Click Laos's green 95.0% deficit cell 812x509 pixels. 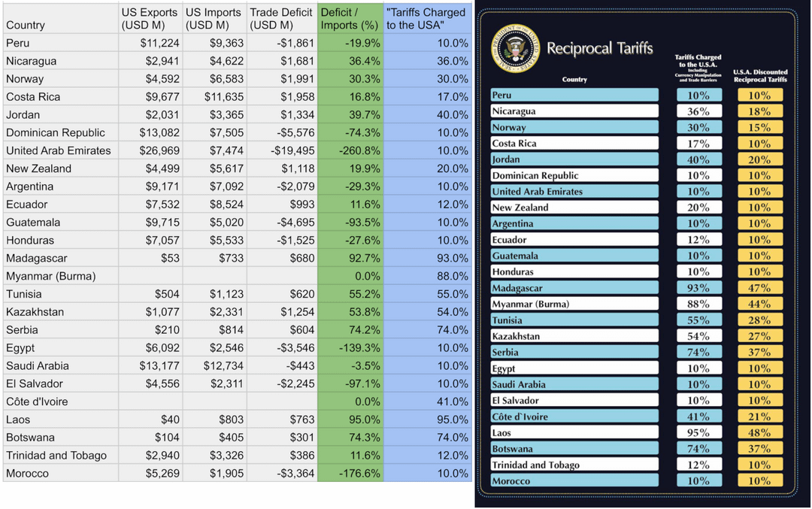coord(350,420)
